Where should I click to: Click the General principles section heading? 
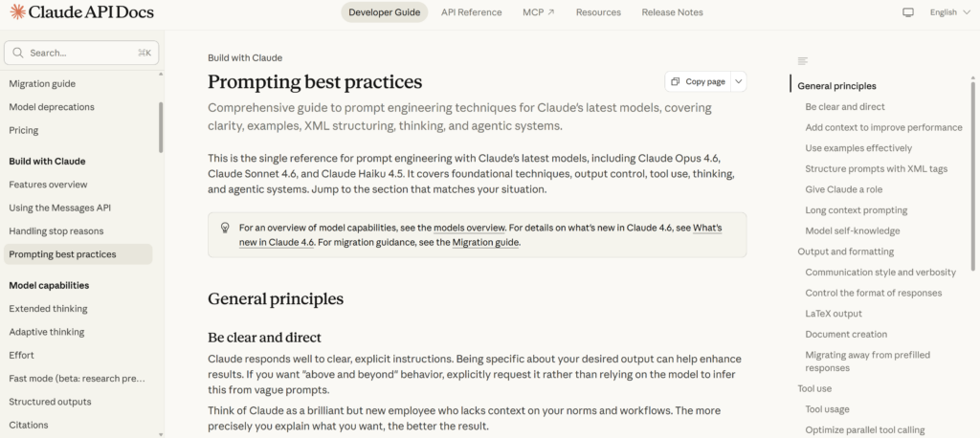pyautogui.click(x=276, y=299)
